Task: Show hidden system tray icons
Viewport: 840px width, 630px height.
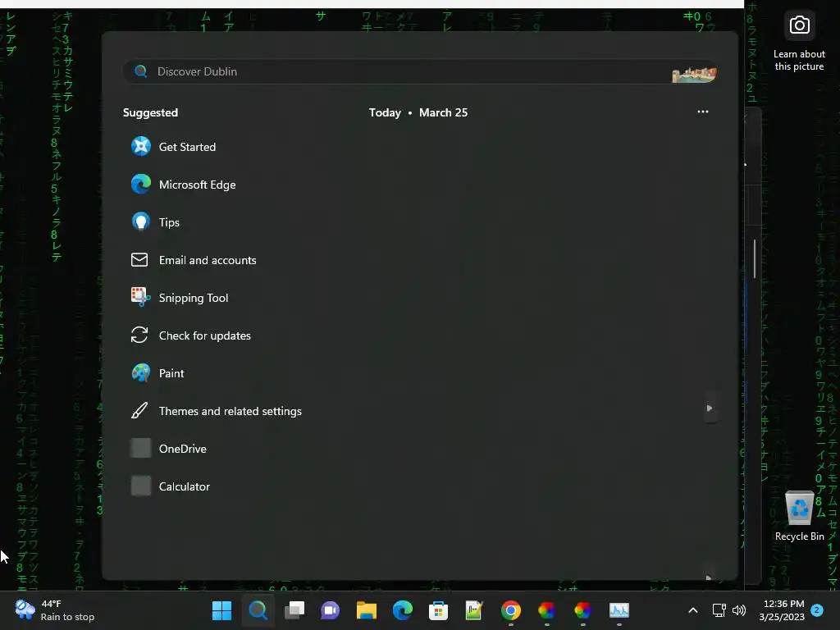Action: coord(692,610)
